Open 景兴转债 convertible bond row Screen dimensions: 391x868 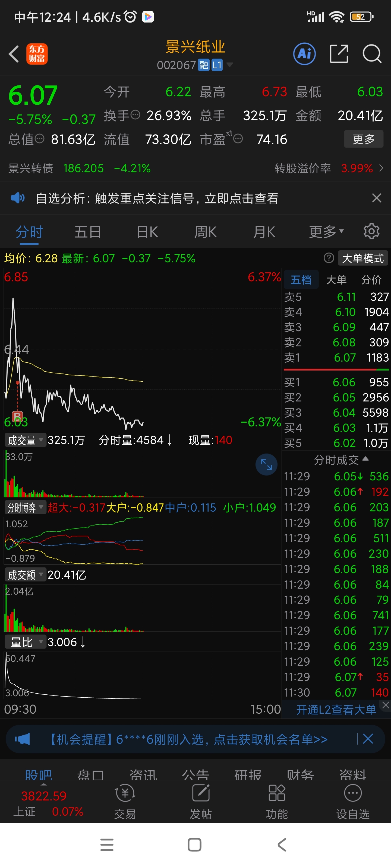coord(79,168)
